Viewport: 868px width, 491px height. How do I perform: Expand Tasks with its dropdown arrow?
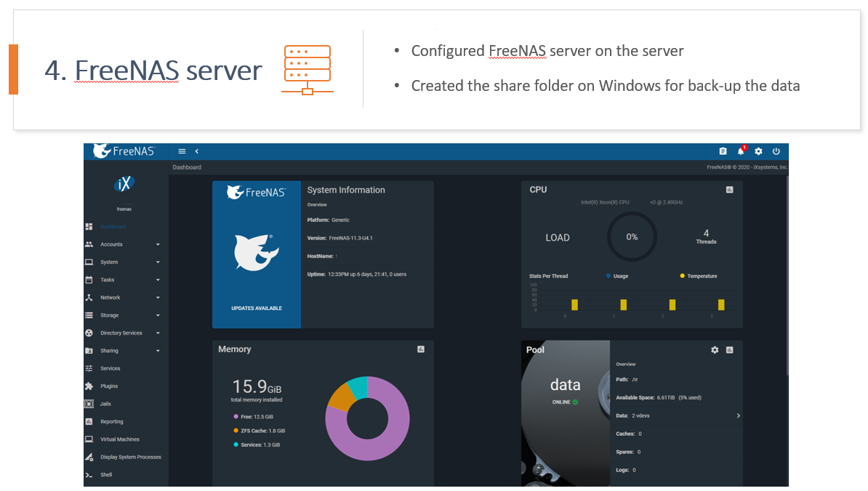(158, 280)
